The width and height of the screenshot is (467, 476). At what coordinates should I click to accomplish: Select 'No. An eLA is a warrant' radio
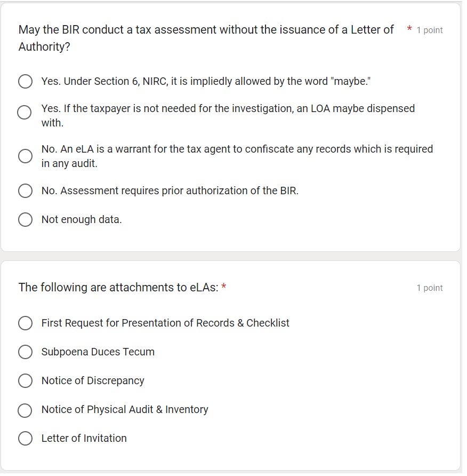click(25, 156)
